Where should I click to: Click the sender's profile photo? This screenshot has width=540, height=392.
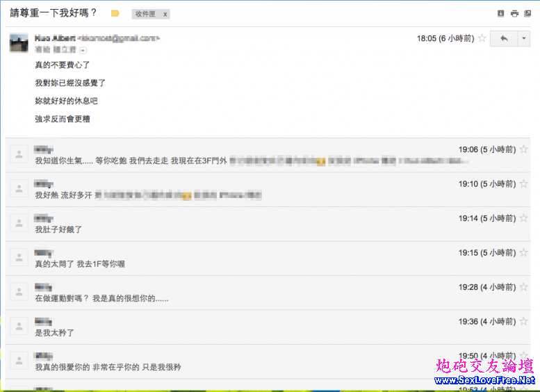click(x=19, y=43)
